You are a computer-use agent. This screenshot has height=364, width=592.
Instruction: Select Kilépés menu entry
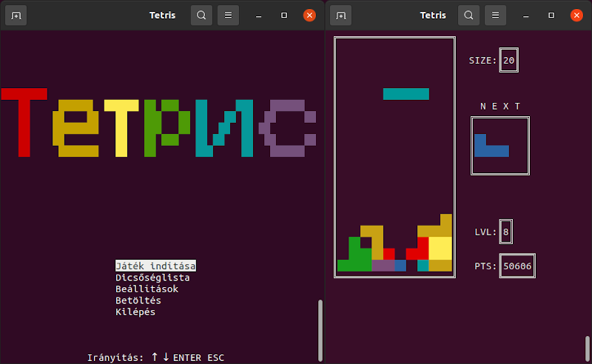[x=135, y=312]
